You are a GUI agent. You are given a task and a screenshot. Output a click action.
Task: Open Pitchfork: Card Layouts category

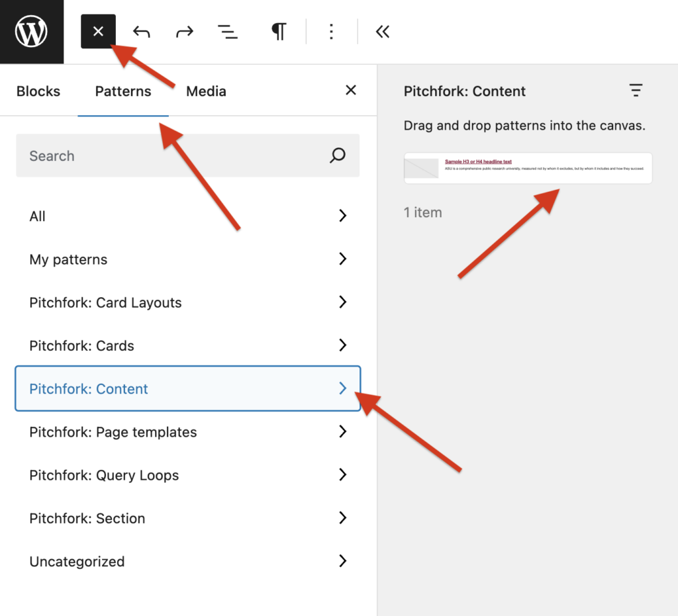pyautogui.click(x=187, y=302)
